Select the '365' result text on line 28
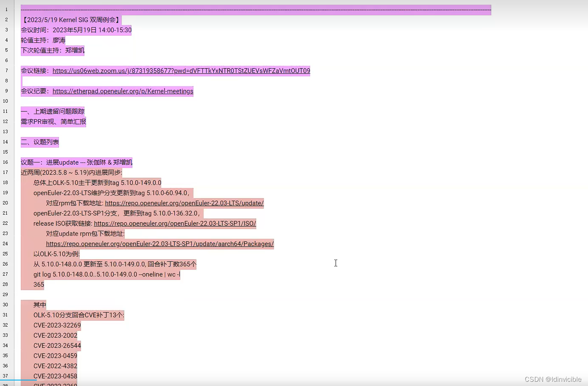 (39, 284)
